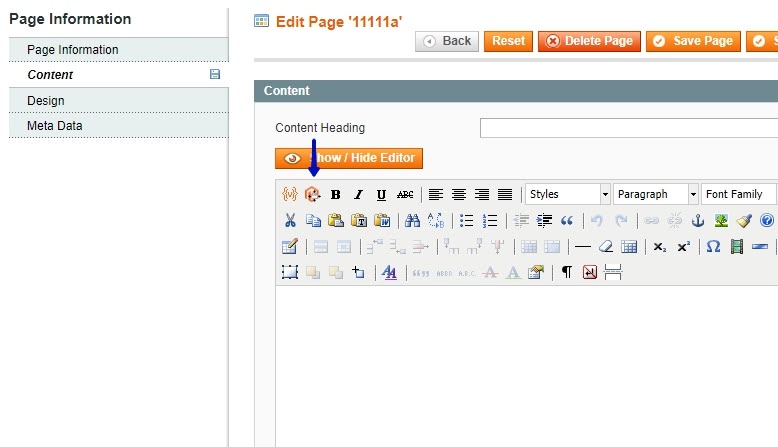Insert a page break
The image size is (778, 447).
coord(613,272)
